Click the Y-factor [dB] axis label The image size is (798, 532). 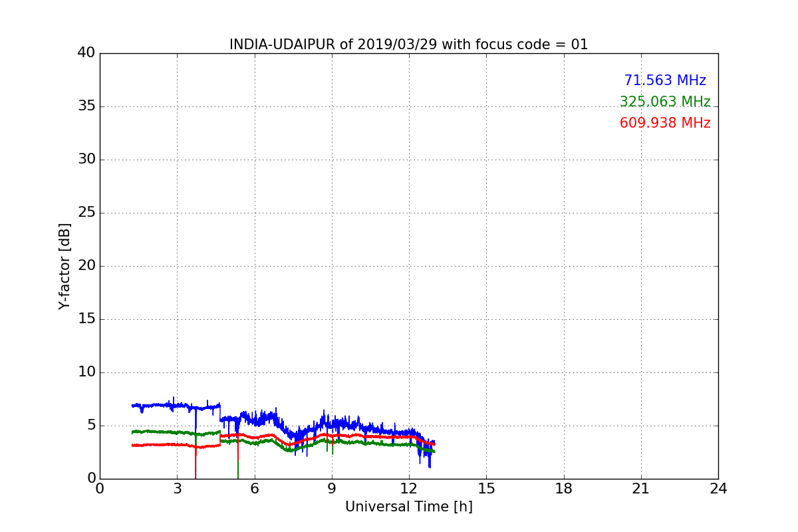(x=65, y=266)
